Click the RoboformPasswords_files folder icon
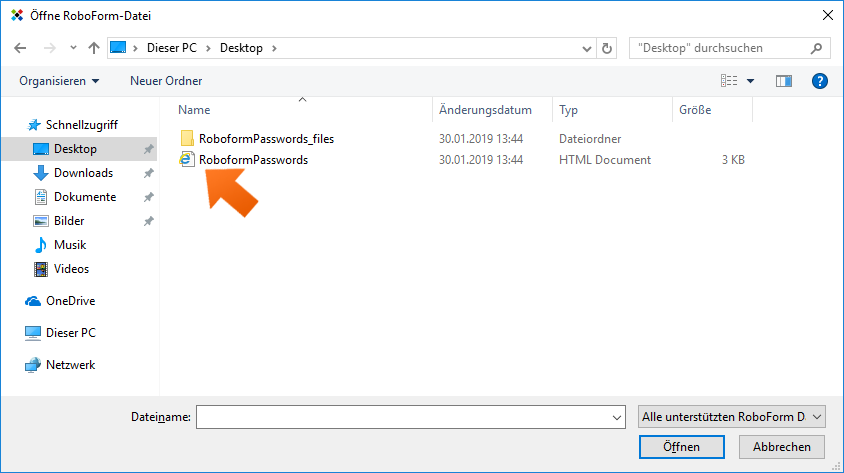 tap(187, 138)
